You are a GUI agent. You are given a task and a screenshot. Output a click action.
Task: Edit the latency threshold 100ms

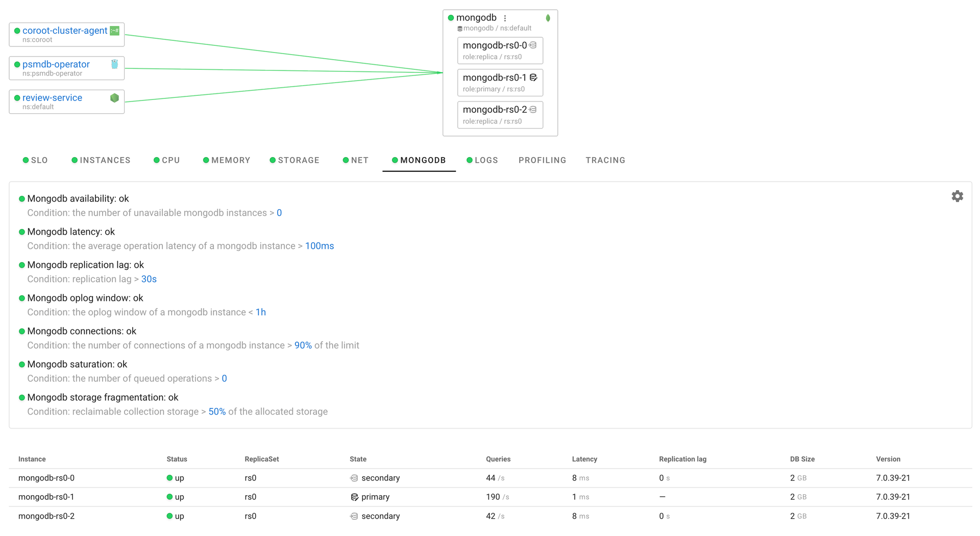(x=320, y=246)
